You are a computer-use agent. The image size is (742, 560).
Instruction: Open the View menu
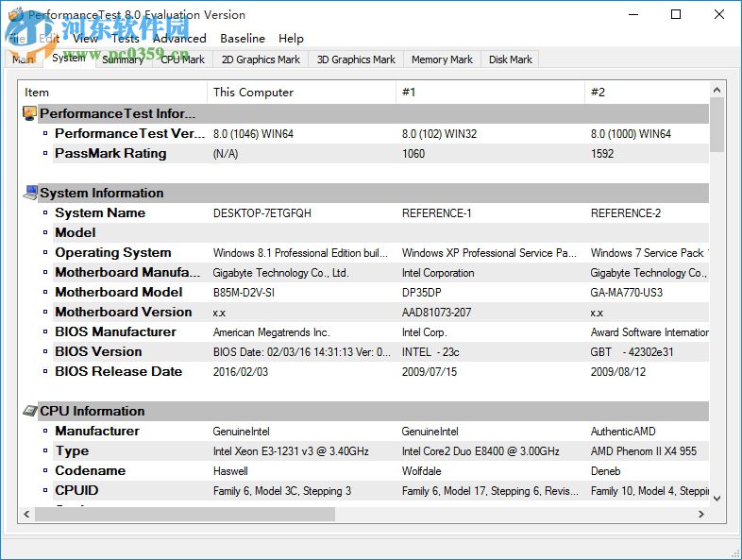(85, 39)
